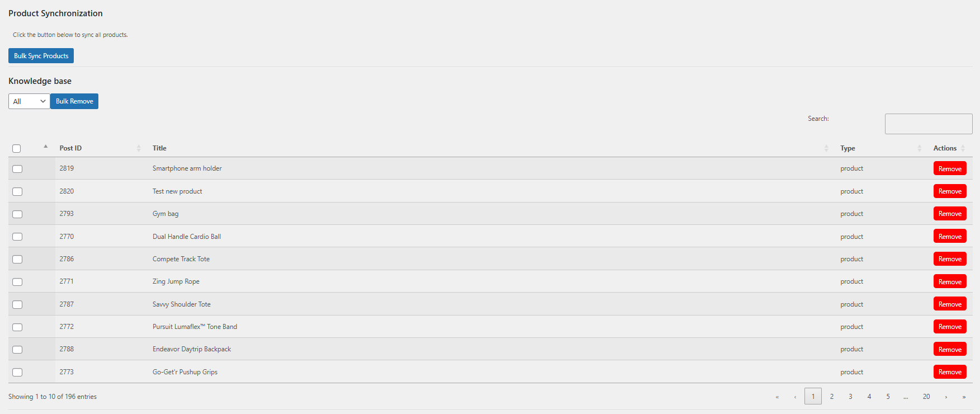
Task: Select the Gym bag row checkbox
Action: pos(17,214)
